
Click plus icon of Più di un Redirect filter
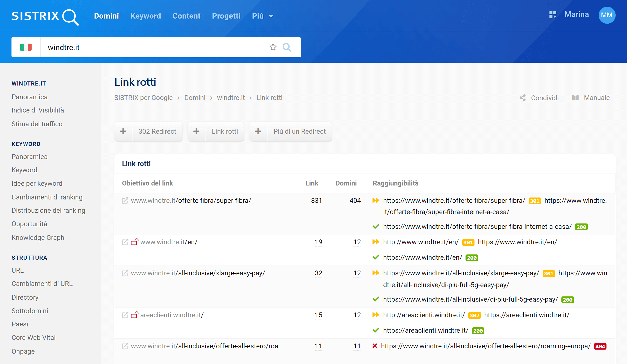[x=258, y=131]
